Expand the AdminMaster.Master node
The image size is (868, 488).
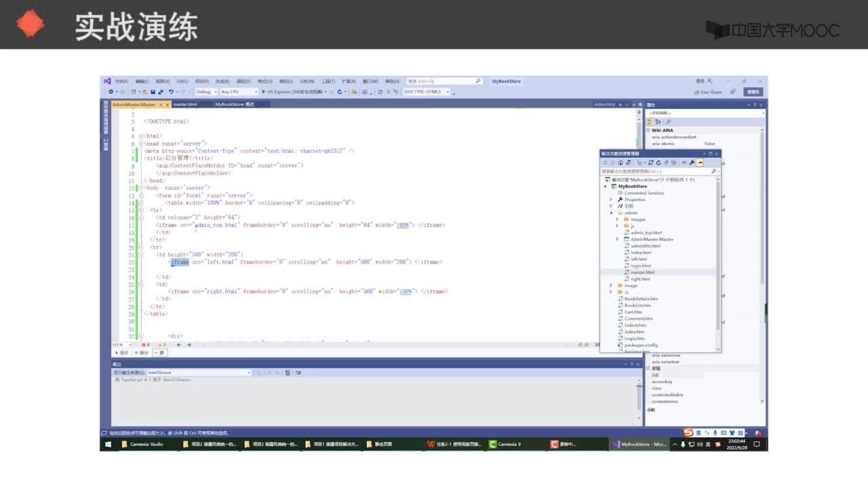point(617,239)
